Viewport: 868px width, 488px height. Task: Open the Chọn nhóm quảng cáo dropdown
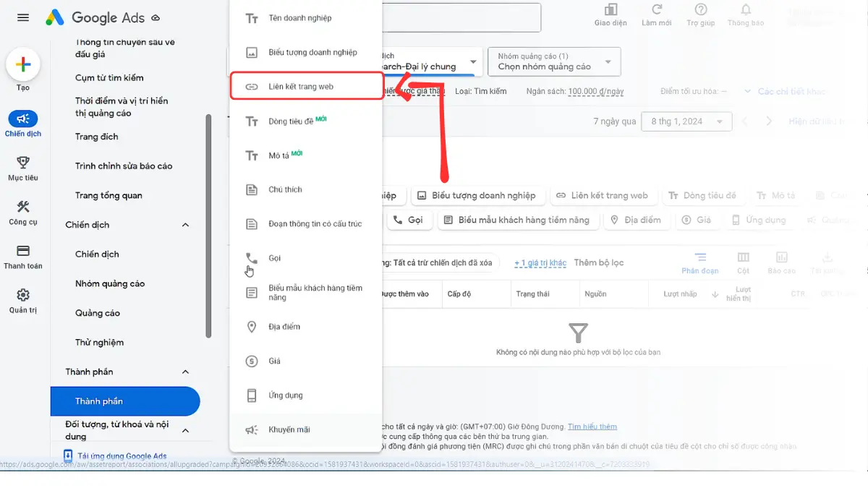tap(553, 61)
